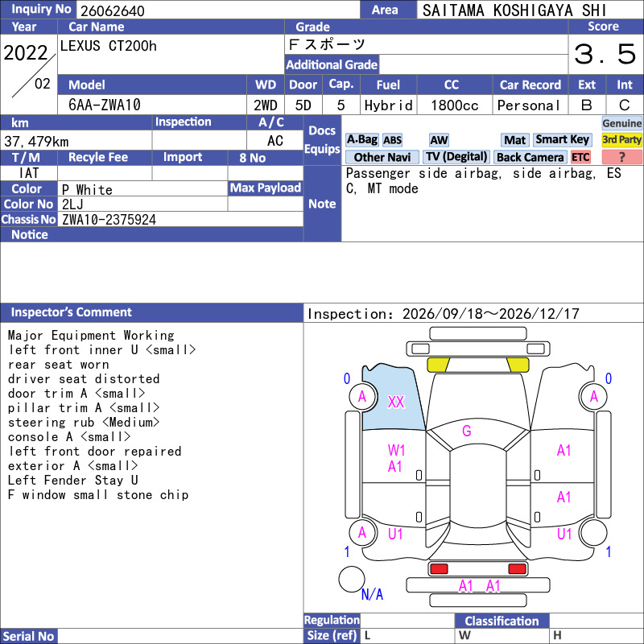Click the A-Bag equipment badge
The height and width of the screenshot is (644, 644).
(361, 139)
